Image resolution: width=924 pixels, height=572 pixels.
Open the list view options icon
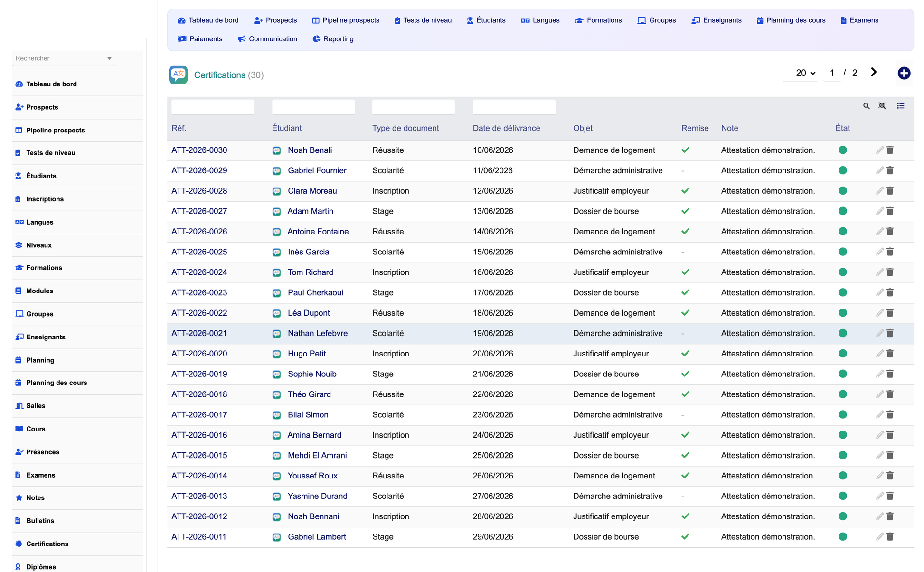coord(900,106)
